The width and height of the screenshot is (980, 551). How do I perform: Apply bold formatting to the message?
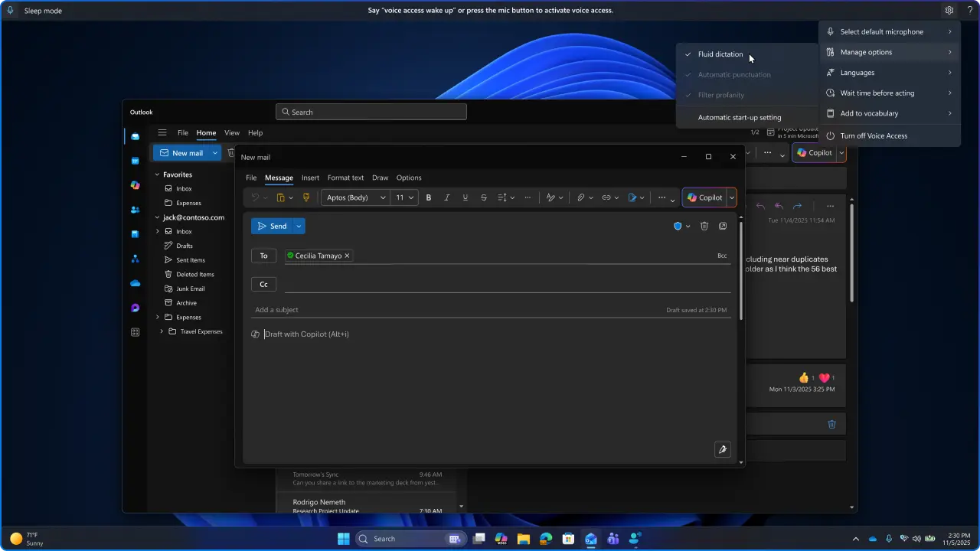point(428,197)
